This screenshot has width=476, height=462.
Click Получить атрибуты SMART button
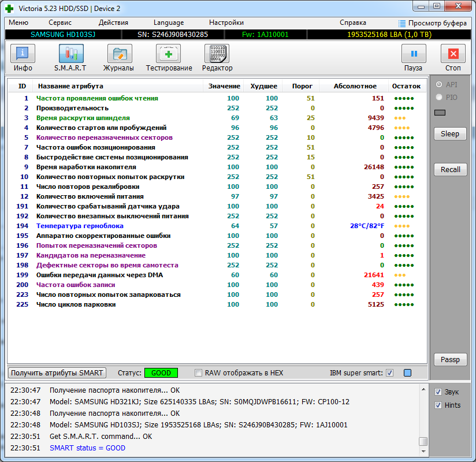(x=57, y=372)
